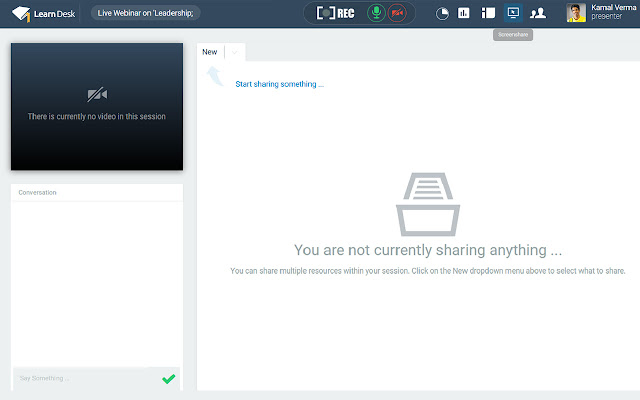This screenshot has height=400, width=640.
Task: Toggle the green microphone button
Action: tap(376, 13)
